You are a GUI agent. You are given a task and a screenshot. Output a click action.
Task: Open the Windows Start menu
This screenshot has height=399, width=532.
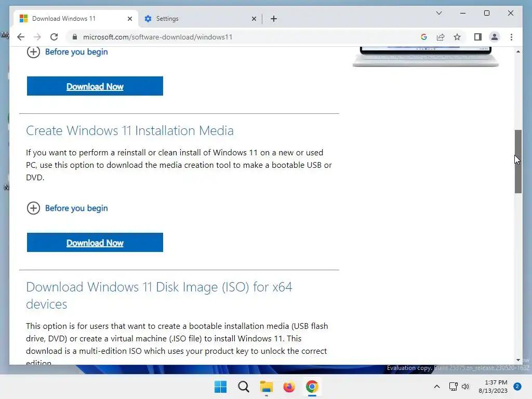tap(220, 387)
